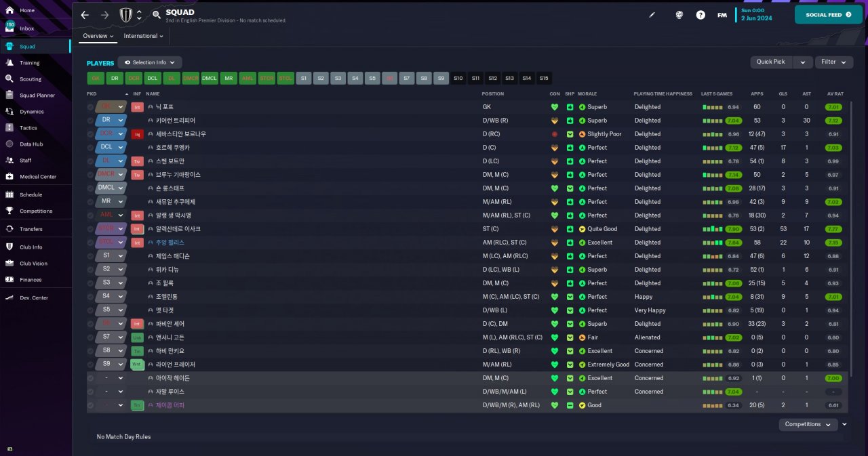Screen dimensions: 868x456
Task: Open the Quick Pick arrow dropdown
Action: 803,62
